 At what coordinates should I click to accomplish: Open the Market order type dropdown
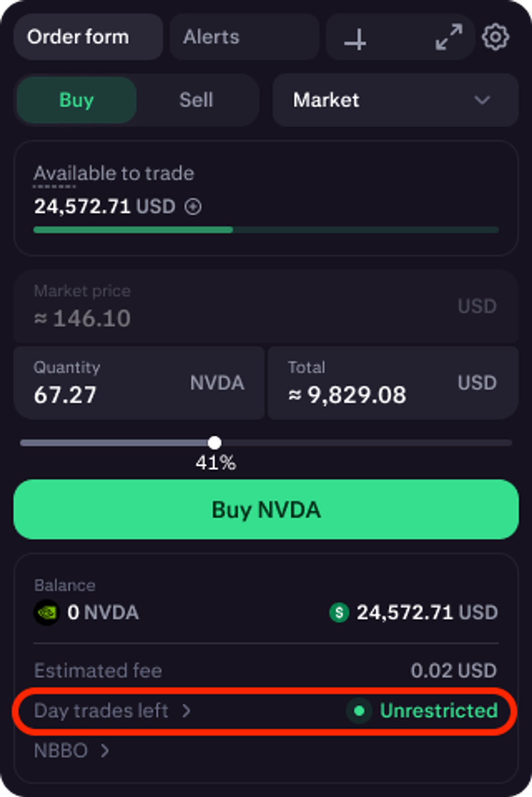pos(395,100)
